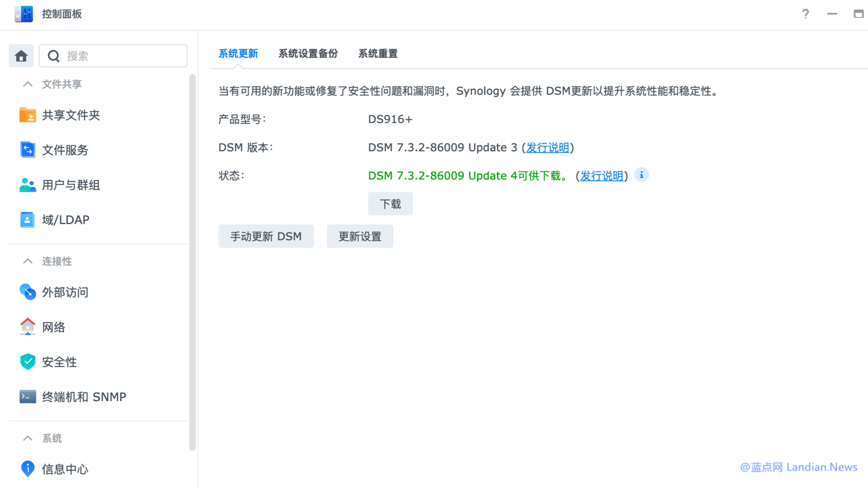Switch to the System Reset (系统重置) tab
Viewport: 868px width, 488px height.
pyautogui.click(x=378, y=54)
